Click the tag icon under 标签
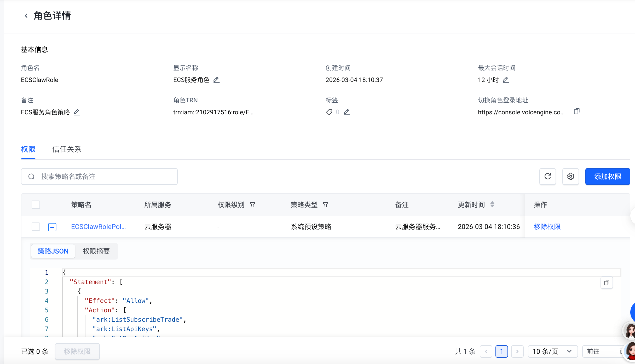Image resolution: width=635 pixels, height=364 pixels. pos(329,112)
